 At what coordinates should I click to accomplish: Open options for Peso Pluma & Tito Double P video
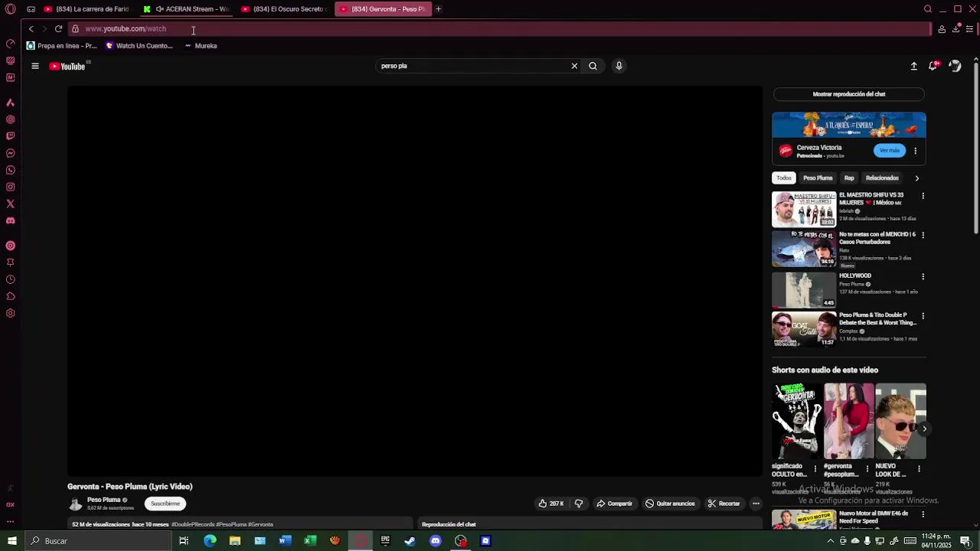923,316
